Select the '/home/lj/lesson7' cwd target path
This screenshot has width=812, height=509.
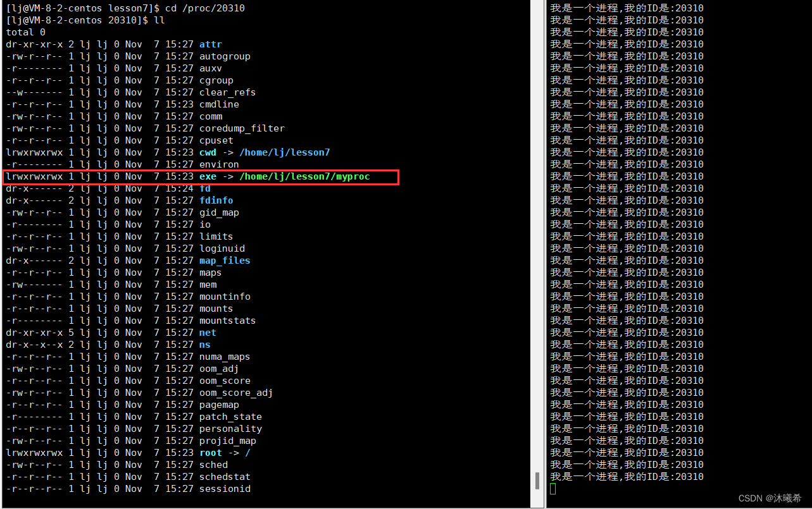pyautogui.click(x=284, y=152)
